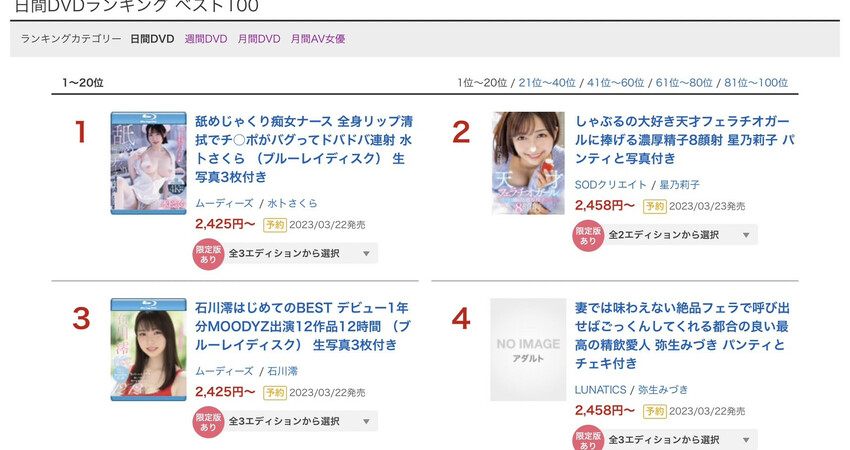Viewport: 850px width, 450px height.
Task: Click the 予約 tag on the rank 1 item
Action: (275, 225)
